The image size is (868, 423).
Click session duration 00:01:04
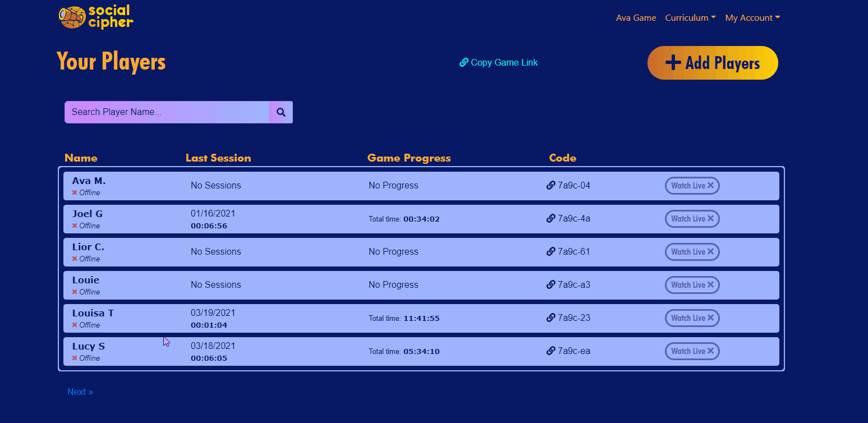pos(209,325)
